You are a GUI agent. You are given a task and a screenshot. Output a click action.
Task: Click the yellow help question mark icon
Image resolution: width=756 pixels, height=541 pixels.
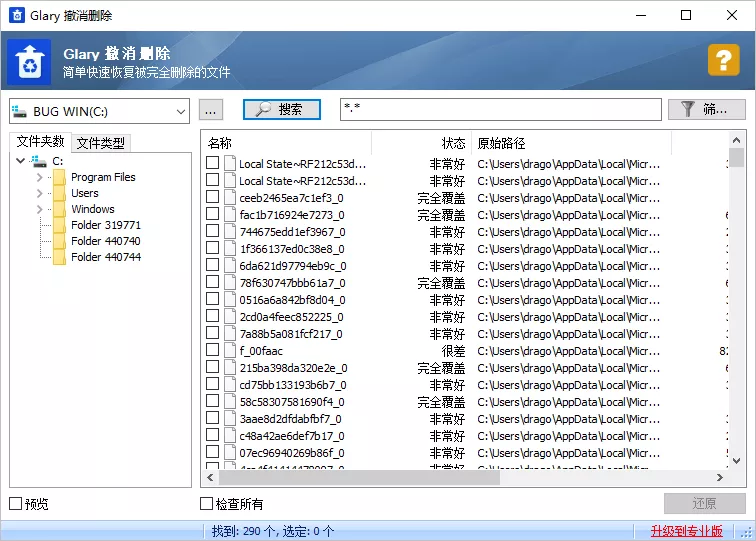[x=723, y=61]
